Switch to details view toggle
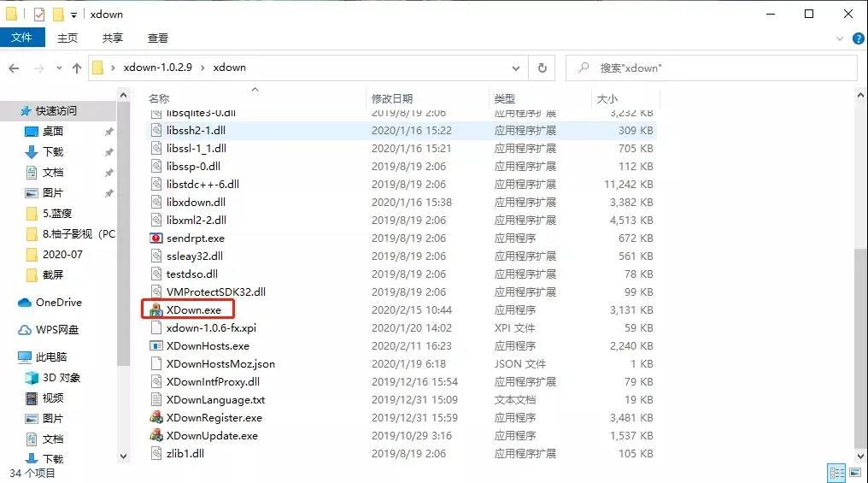868x483 pixels. (x=836, y=473)
